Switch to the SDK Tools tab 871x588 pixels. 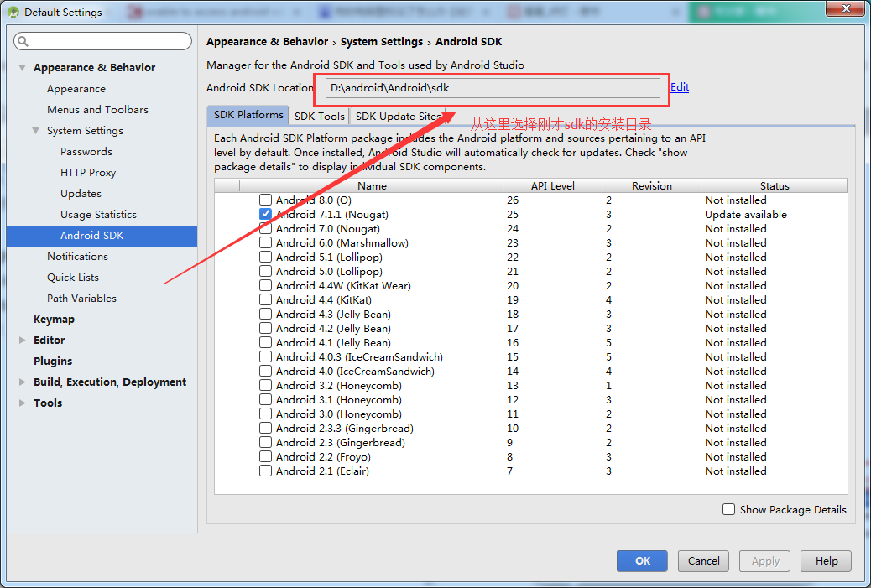[x=320, y=116]
